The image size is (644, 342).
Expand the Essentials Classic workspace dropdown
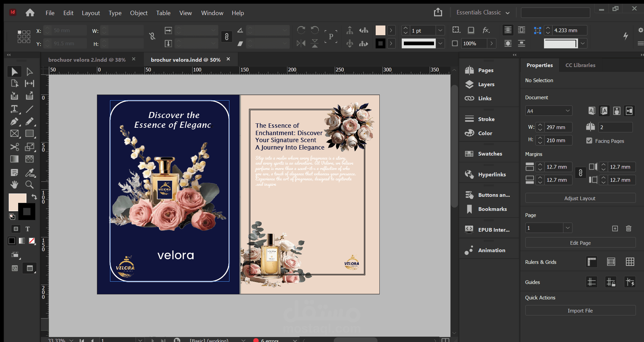[483, 13]
